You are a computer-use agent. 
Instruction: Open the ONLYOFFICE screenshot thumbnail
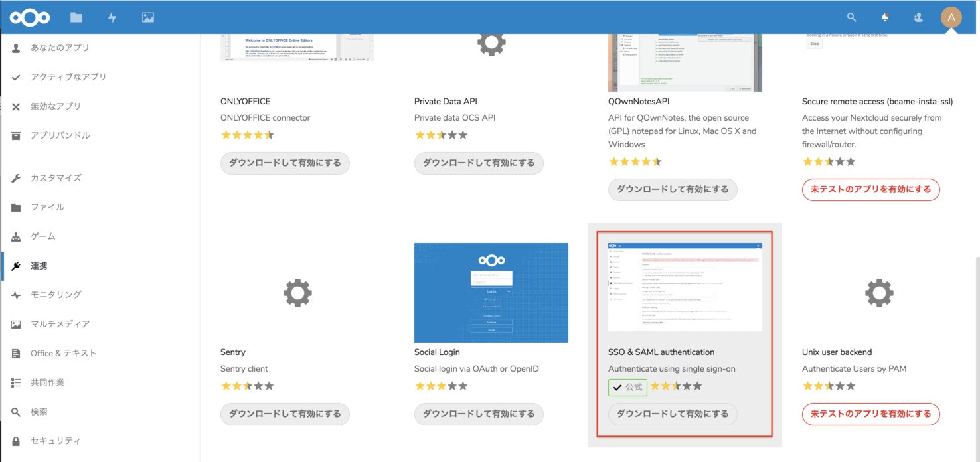297,47
